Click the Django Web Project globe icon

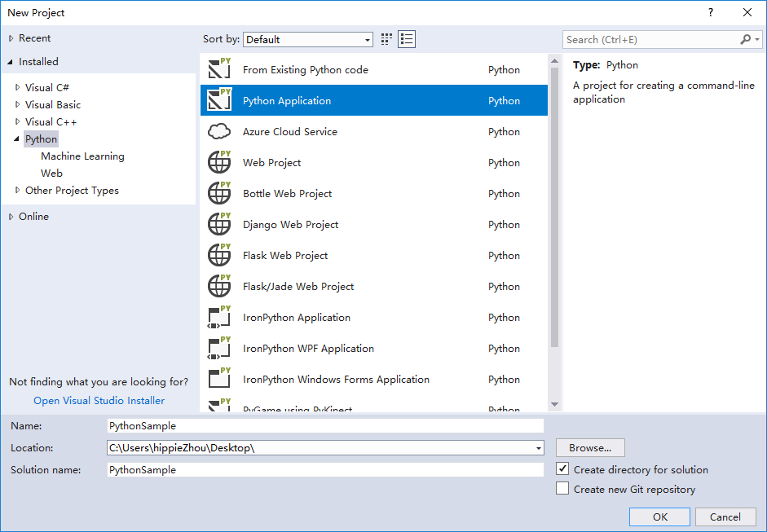point(219,224)
